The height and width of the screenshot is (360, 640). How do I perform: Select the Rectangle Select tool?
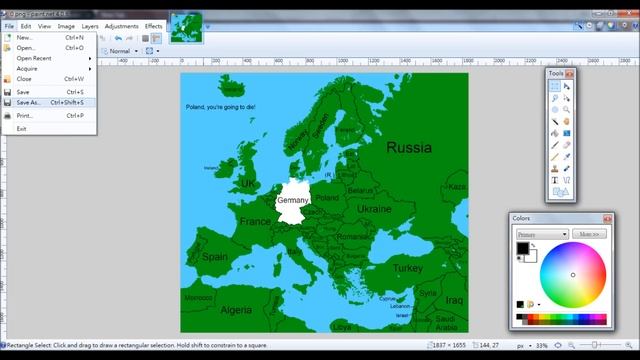point(555,86)
